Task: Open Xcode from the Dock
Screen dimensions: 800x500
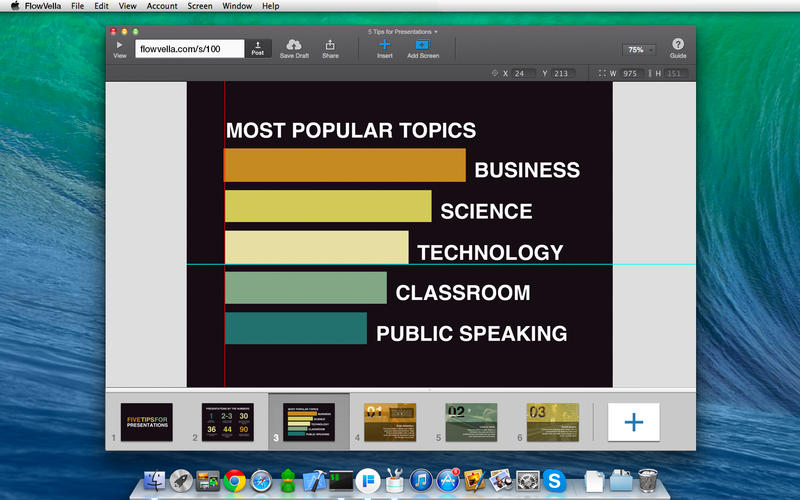Action: coord(314,481)
